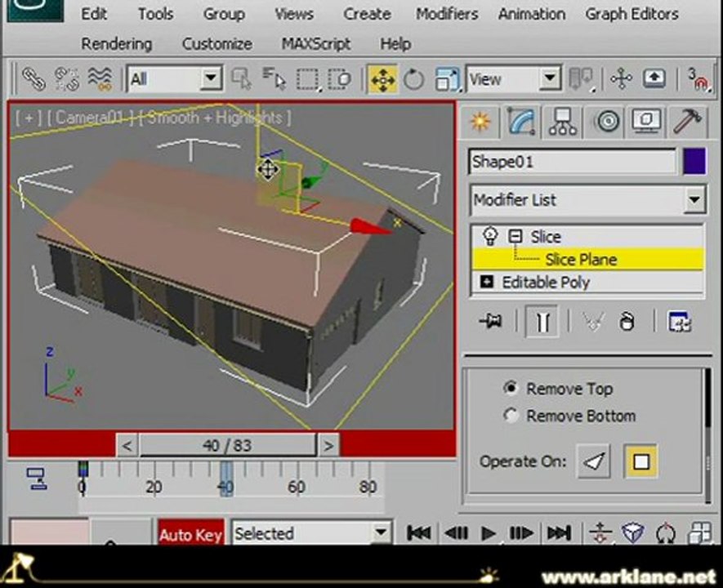Screen dimensions: 723x588
Task: Open the All selection filter dropdown
Action: click(175, 78)
